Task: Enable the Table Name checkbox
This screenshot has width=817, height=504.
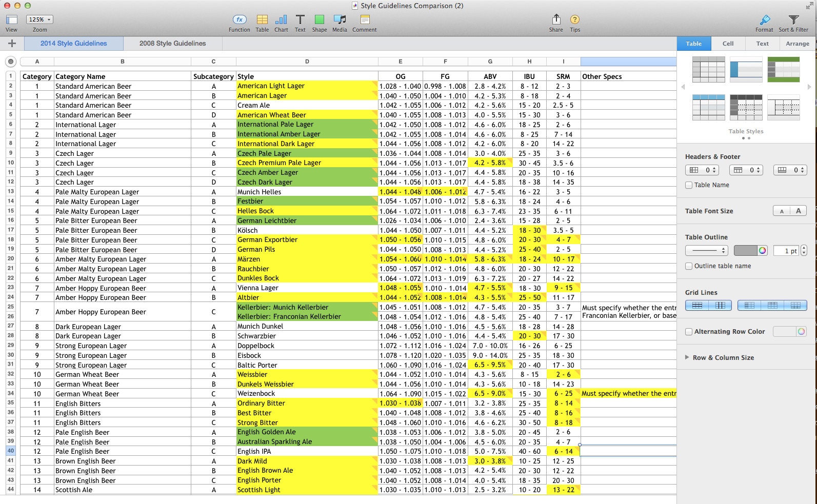Action: tap(689, 185)
